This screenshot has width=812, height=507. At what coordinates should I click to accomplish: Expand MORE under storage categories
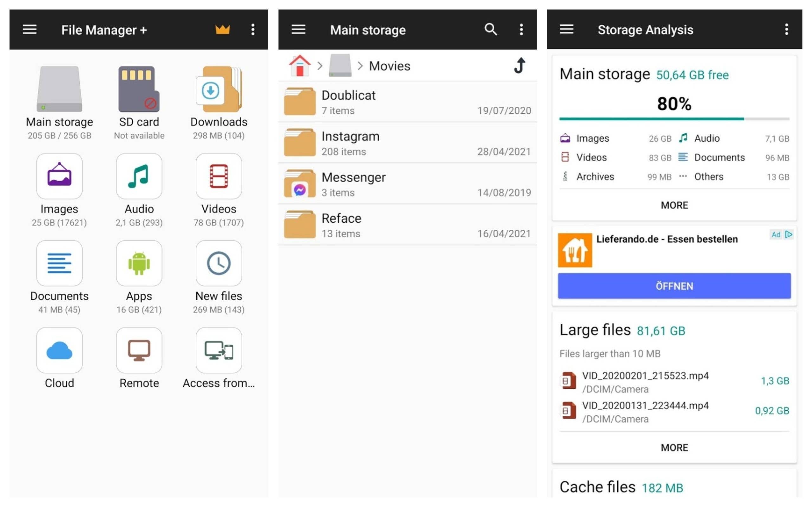click(x=674, y=205)
